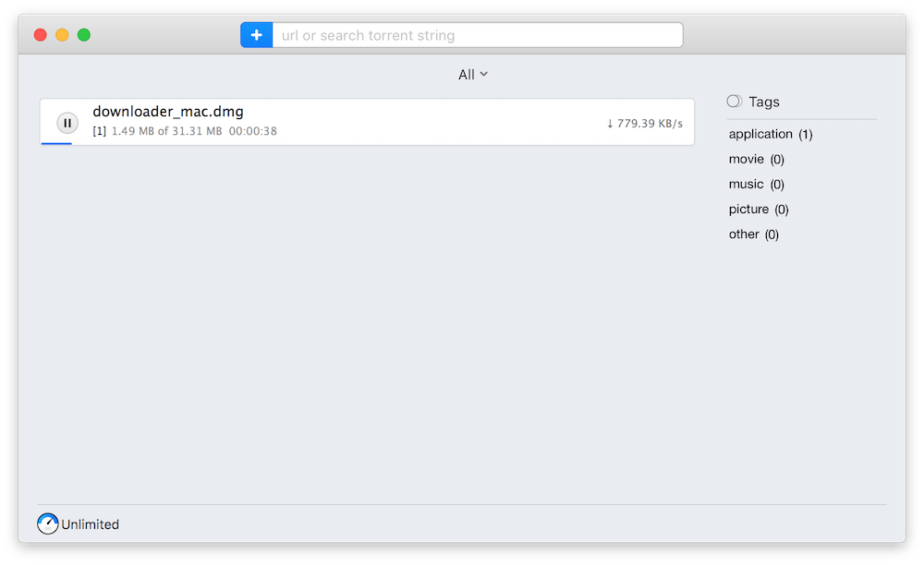The width and height of the screenshot is (924, 565).
Task: Select the downloader_mac.dmg file name
Action: (168, 112)
